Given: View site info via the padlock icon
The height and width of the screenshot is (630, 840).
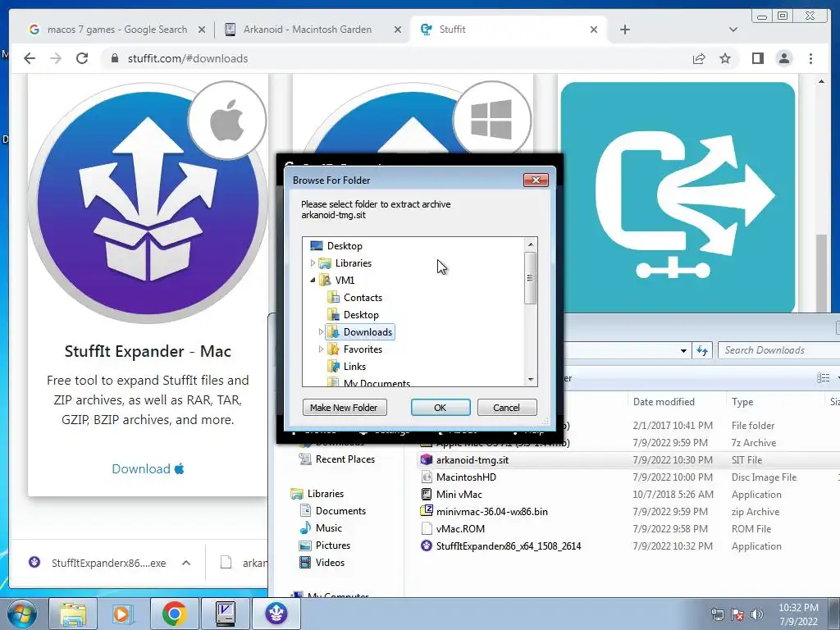Looking at the screenshot, I should 114,58.
